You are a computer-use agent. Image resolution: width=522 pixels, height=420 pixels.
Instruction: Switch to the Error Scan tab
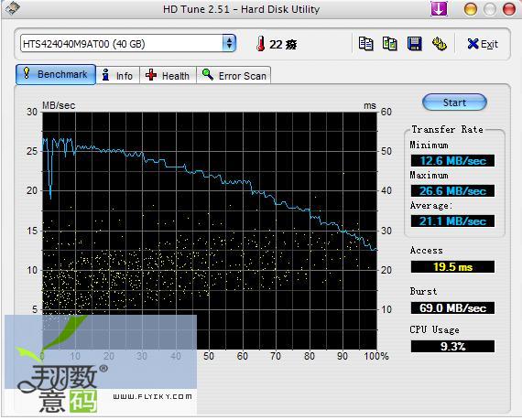pyautogui.click(x=234, y=75)
